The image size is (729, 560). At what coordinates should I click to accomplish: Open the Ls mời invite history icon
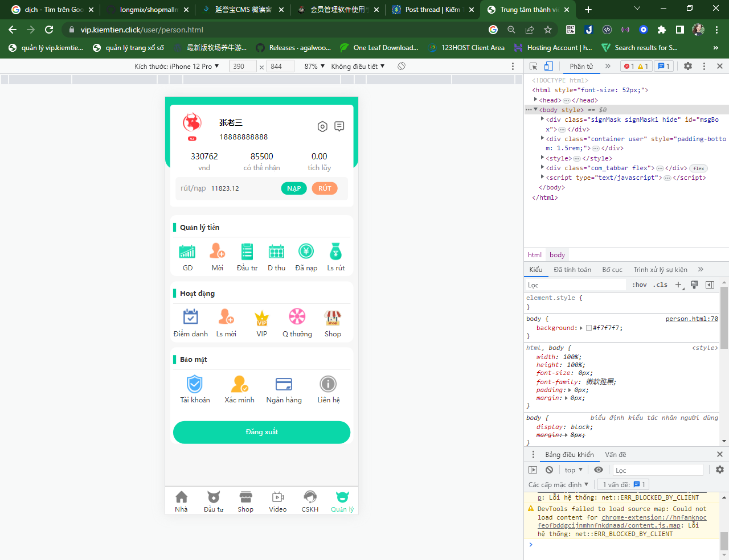click(226, 317)
